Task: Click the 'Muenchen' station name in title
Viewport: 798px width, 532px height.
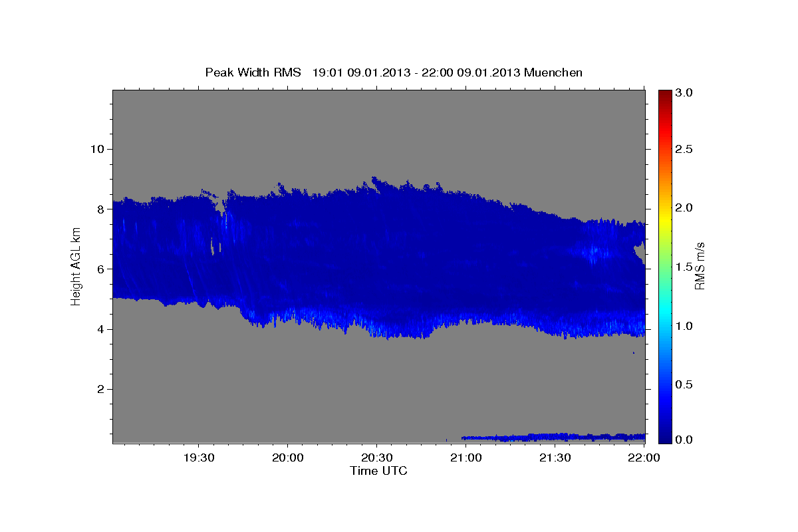Action: [553, 72]
